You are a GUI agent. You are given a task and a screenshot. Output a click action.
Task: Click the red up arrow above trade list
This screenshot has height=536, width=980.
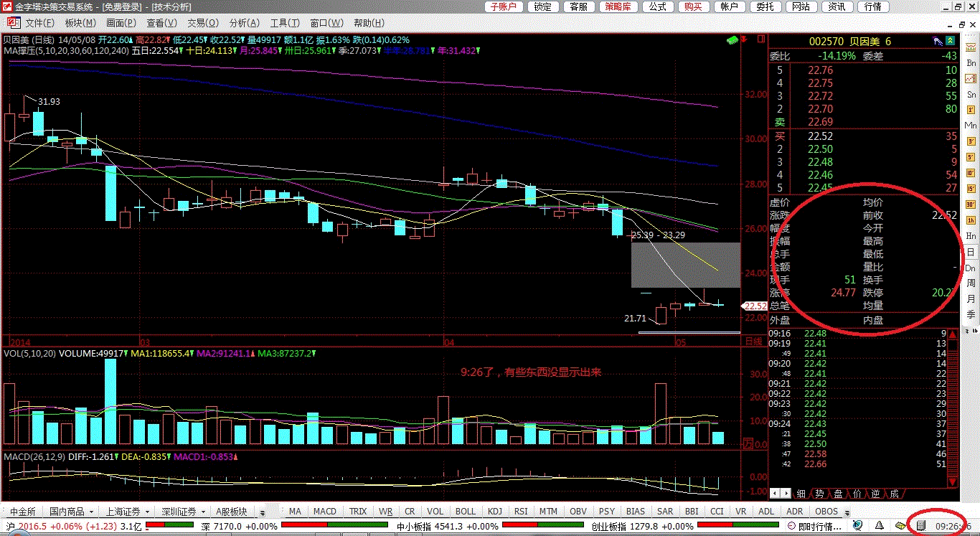pos(953,334)
